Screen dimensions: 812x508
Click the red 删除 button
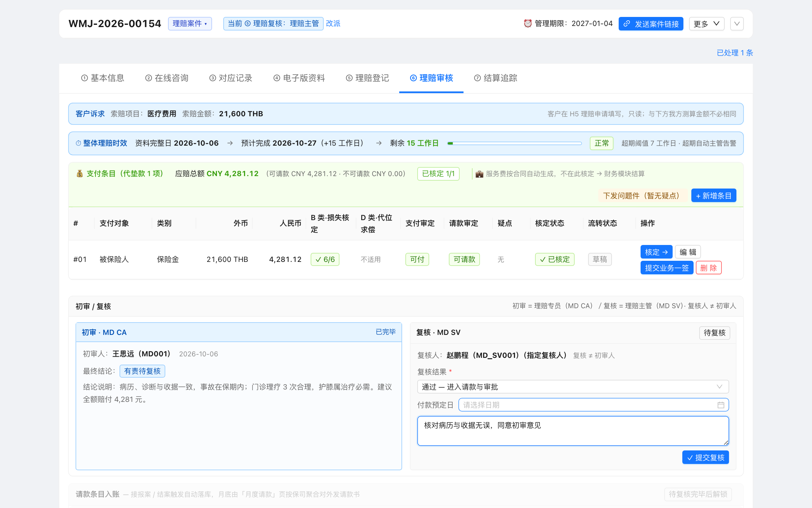708,268
